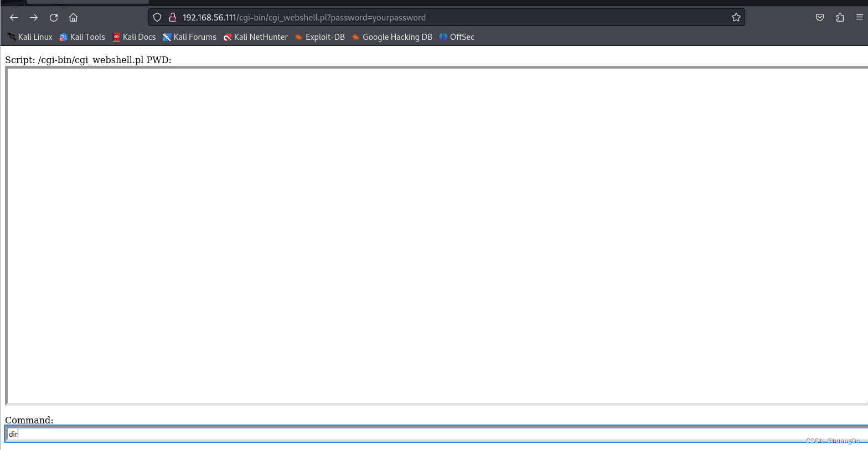This screenshot has width=868, height=450.
Task: Open the tracking protection shield icon
Action: pyautogui.click(x=157, y=18)
